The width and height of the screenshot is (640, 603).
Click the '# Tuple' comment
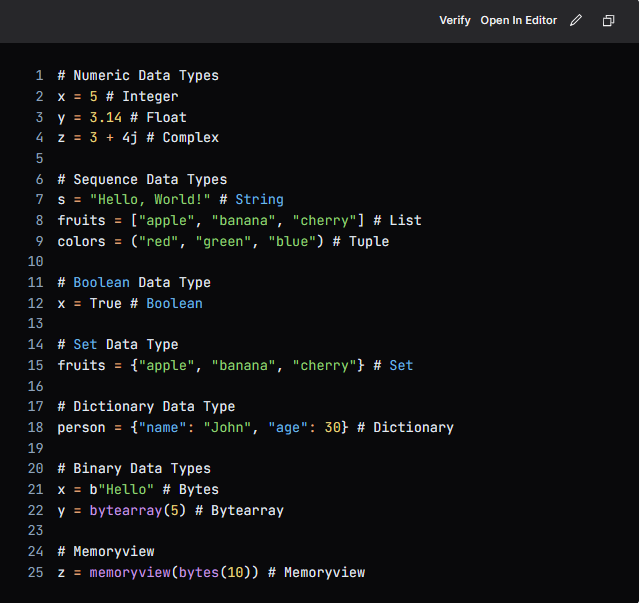coord(361,242)
